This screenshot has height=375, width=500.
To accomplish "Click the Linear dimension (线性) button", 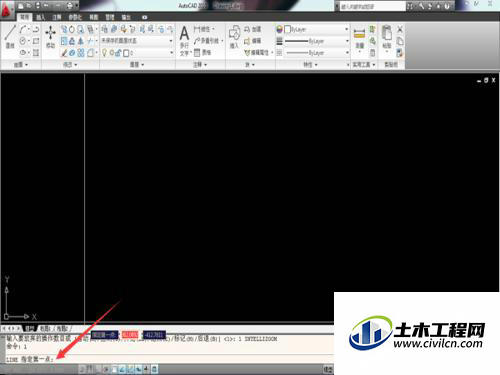I will (x=204, y=29).
